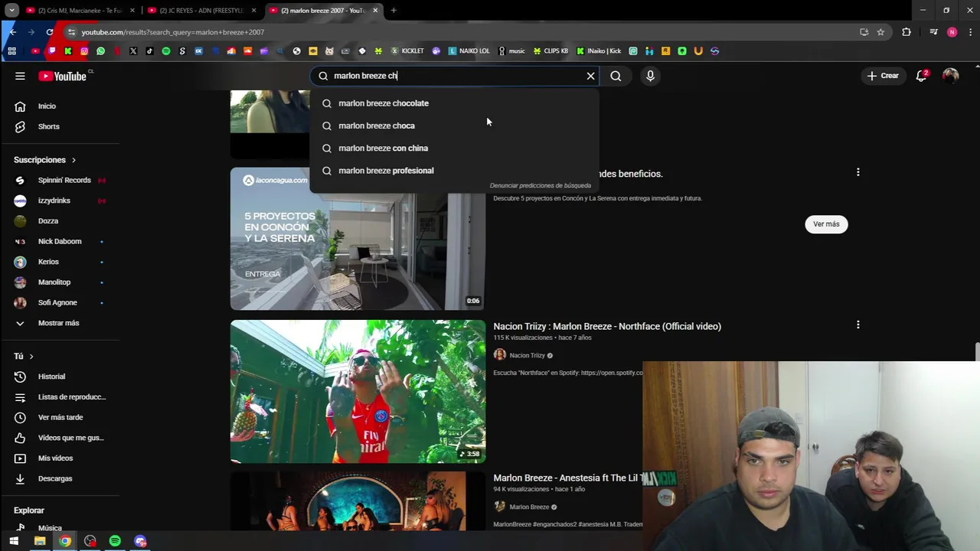Expand Suscripciones section
Screen dimensions: 980x551
44,160
